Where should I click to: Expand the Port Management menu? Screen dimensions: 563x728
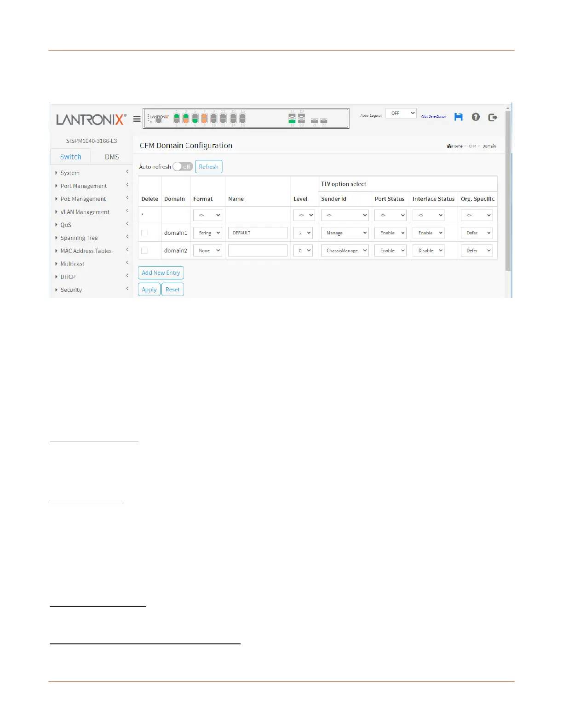pos(92,186)
